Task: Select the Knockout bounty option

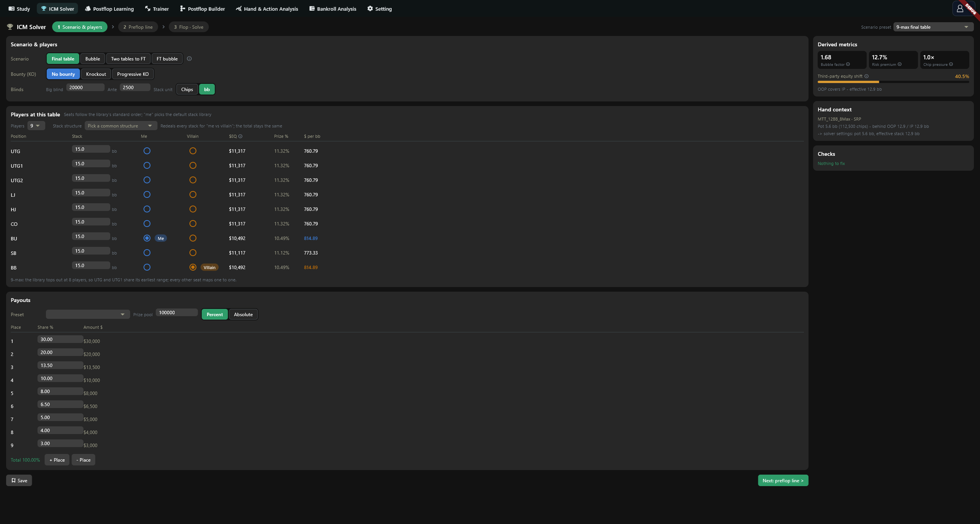Action: (x=96, y=74)
